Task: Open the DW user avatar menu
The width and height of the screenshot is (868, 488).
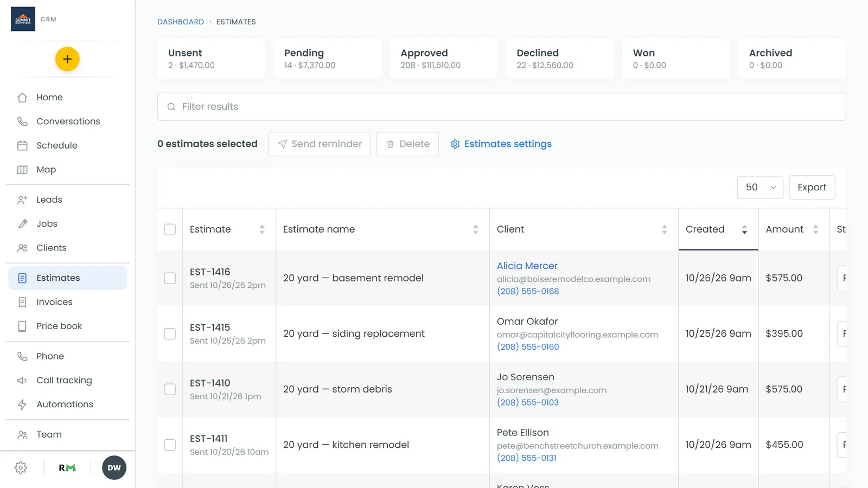Action: 114,468
